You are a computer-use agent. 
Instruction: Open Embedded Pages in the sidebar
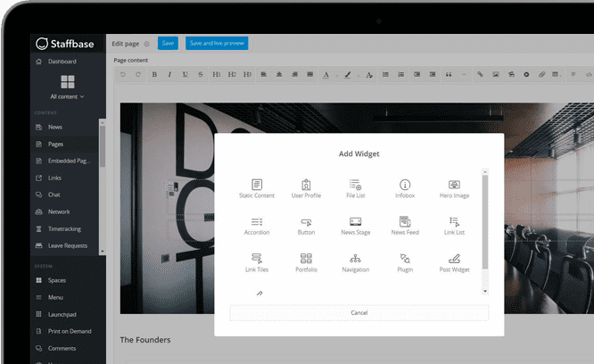64,161
